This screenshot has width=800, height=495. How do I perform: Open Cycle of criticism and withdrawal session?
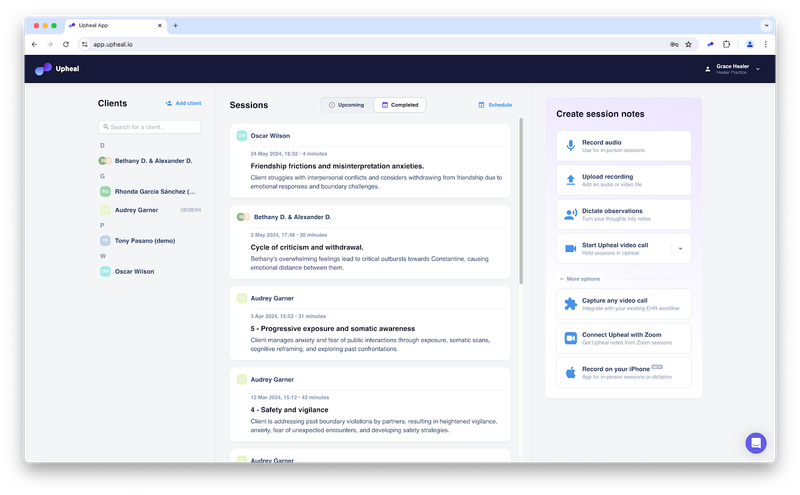point(307,248)
